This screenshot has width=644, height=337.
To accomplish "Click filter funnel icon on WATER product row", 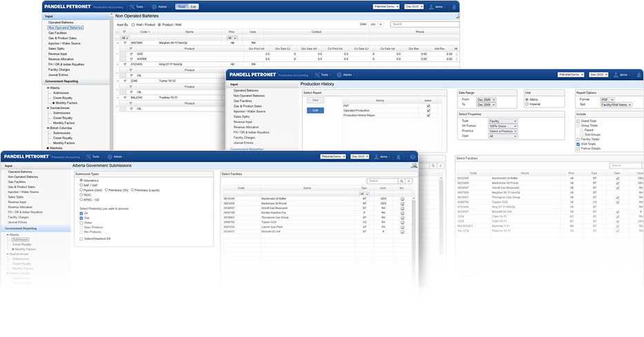I will (x=131, y=59).
